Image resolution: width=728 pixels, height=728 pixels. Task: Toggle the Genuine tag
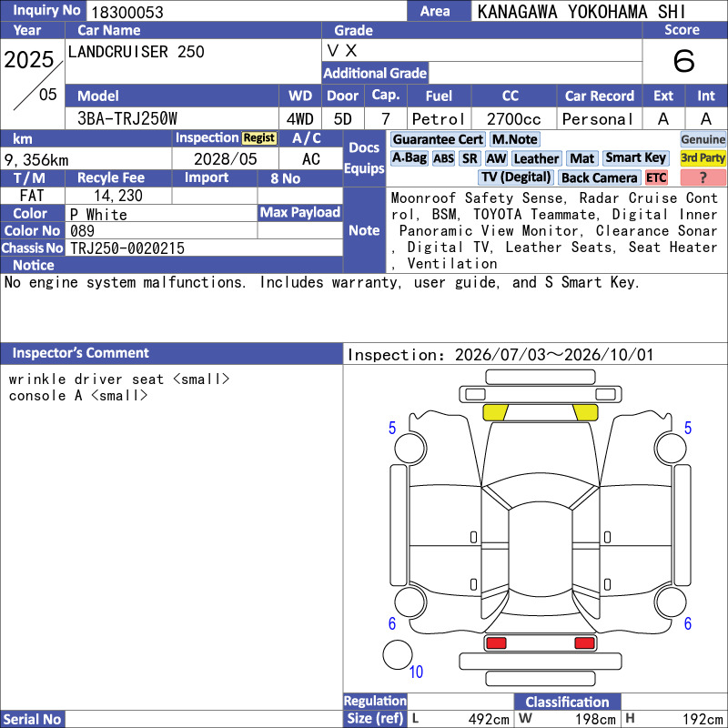point(703,139)
